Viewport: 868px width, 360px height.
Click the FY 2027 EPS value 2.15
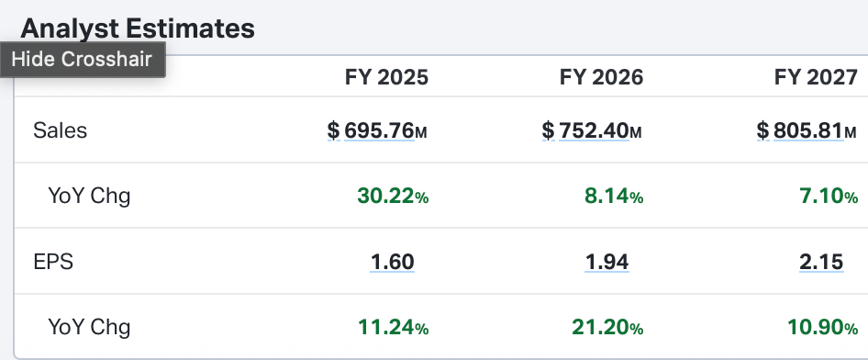[821, 262]
